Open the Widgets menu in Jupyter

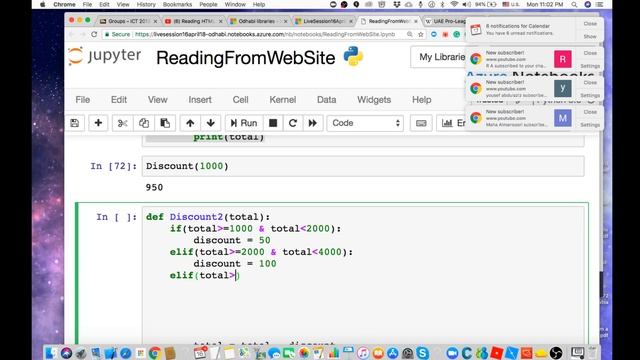coord(374,100)
